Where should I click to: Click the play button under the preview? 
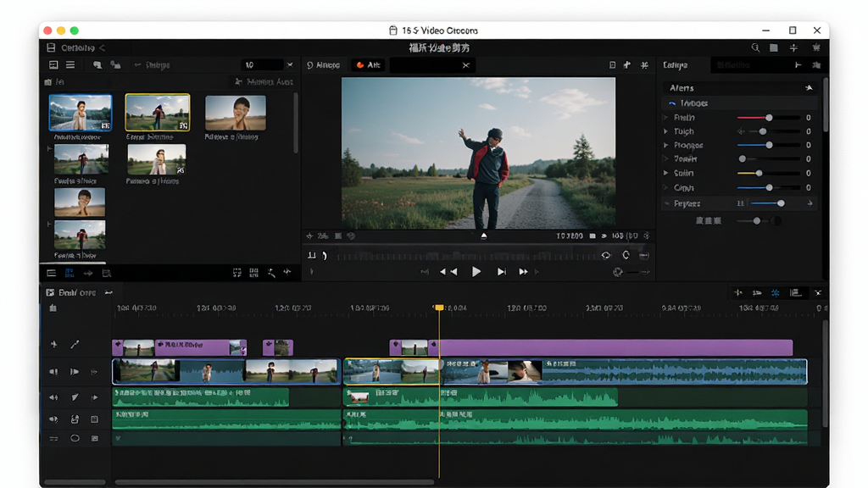click(x=476, y=272)
